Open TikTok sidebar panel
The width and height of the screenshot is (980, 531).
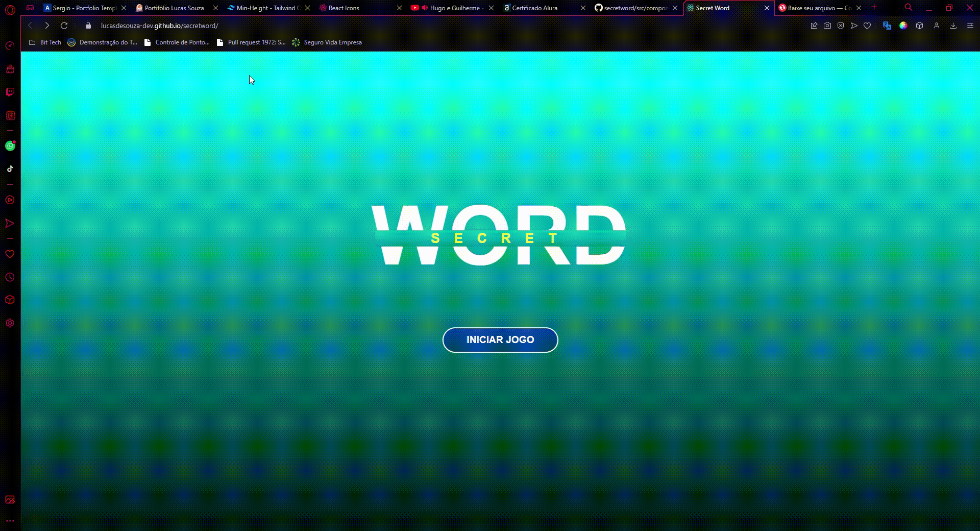10,168
